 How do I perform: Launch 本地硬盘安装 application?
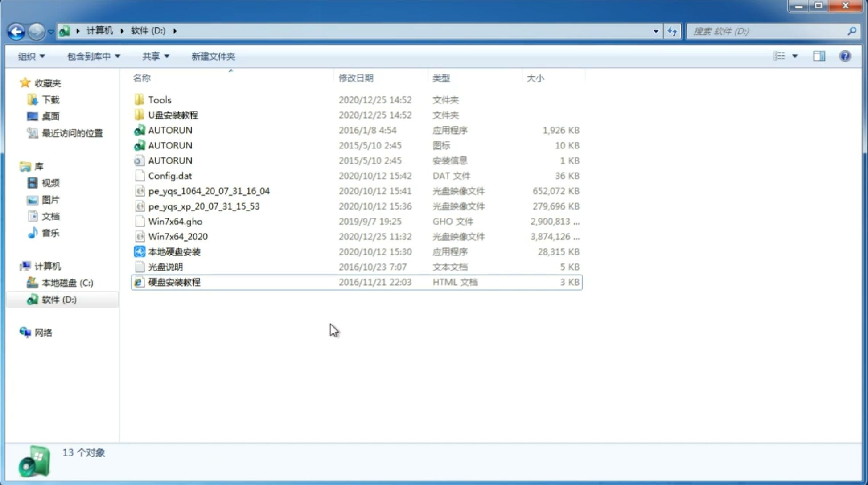coord(174,251)
